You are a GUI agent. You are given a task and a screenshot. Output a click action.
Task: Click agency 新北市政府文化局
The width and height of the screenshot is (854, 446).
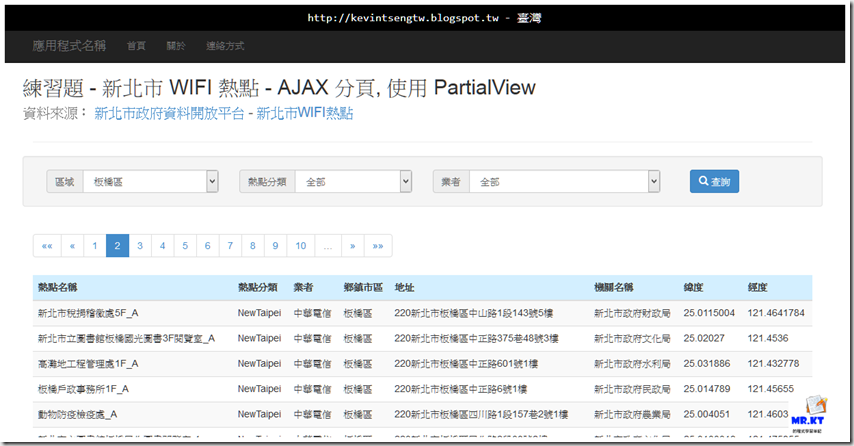[x=632, y=339]
